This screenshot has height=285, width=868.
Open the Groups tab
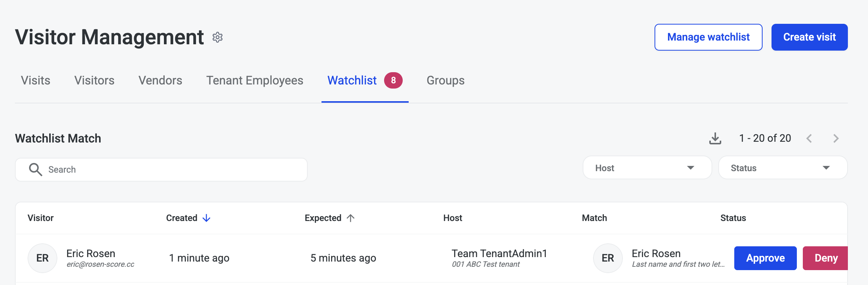point(445,80)
